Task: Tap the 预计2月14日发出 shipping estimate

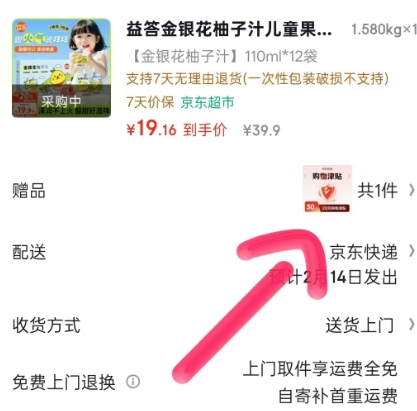Action: click(x=333, y=277)
